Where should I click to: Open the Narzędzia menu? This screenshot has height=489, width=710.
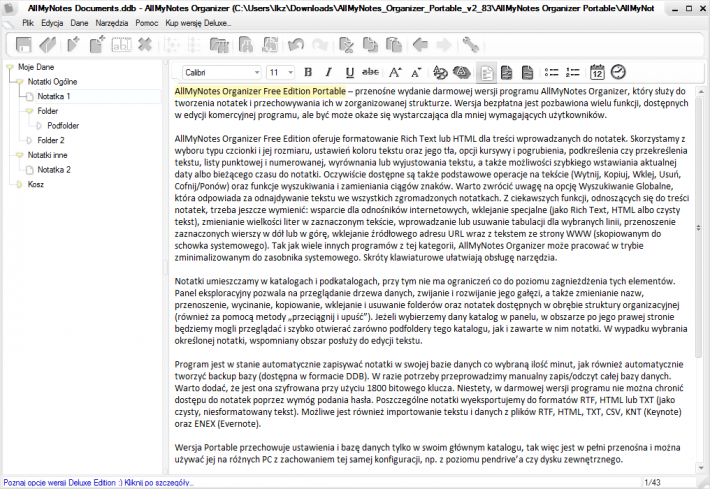point(111,23)
